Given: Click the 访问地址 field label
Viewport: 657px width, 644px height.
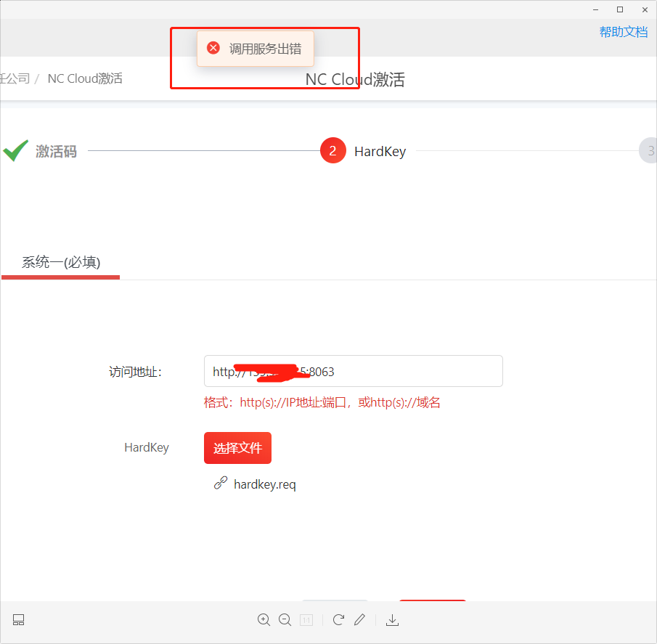Looking at the screenshot, I should (x=135, y=372).
